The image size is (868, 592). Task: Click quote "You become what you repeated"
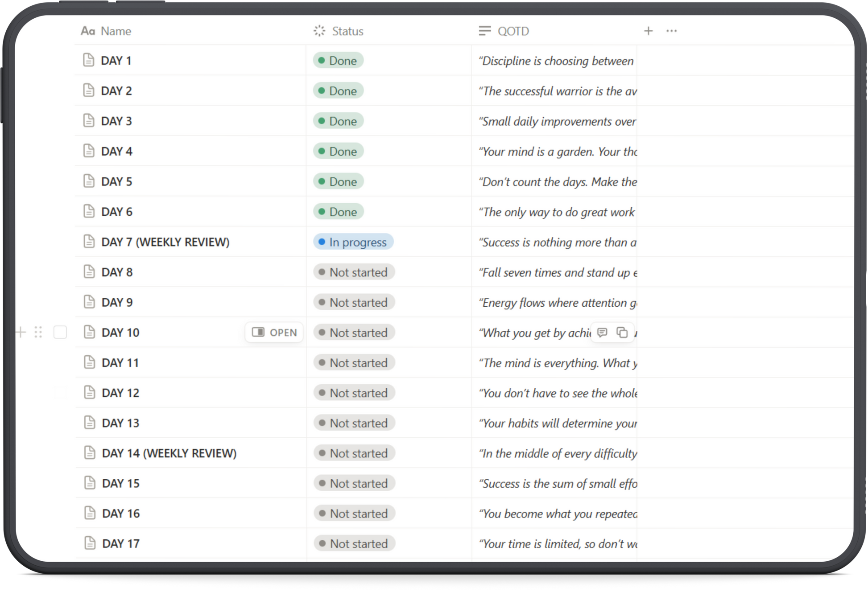point(558,514)
